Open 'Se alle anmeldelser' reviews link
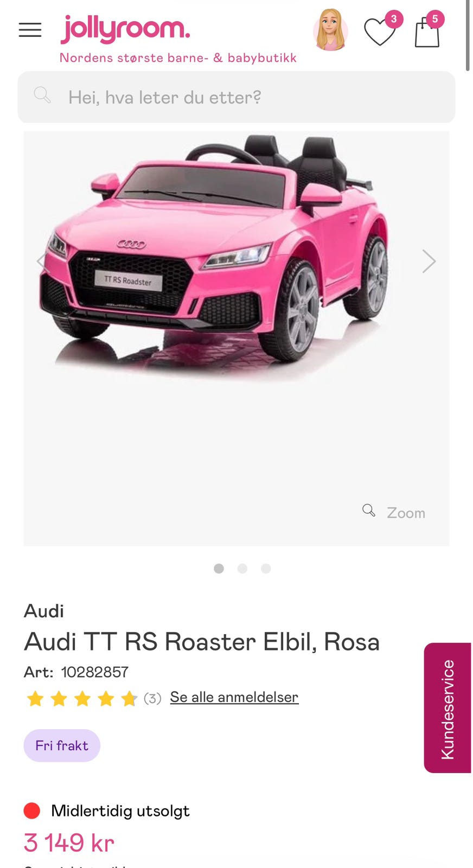 (x=234, y=697)
